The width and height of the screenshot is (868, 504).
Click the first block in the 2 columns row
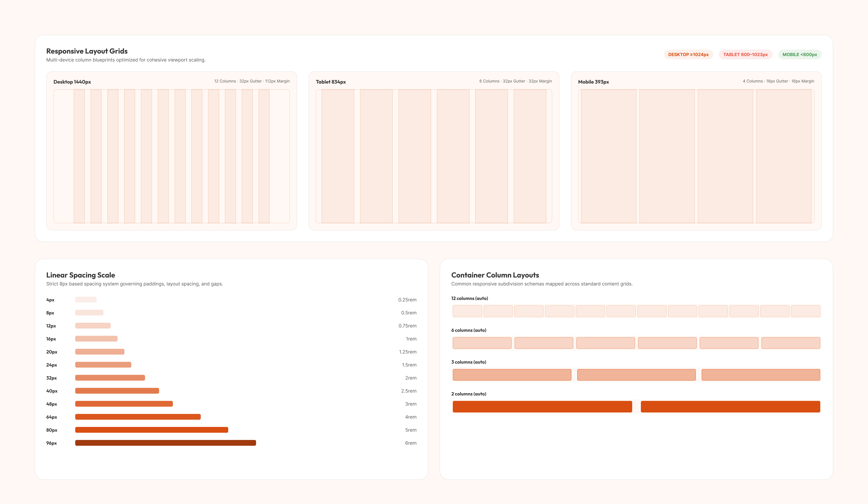coord(542,406)
